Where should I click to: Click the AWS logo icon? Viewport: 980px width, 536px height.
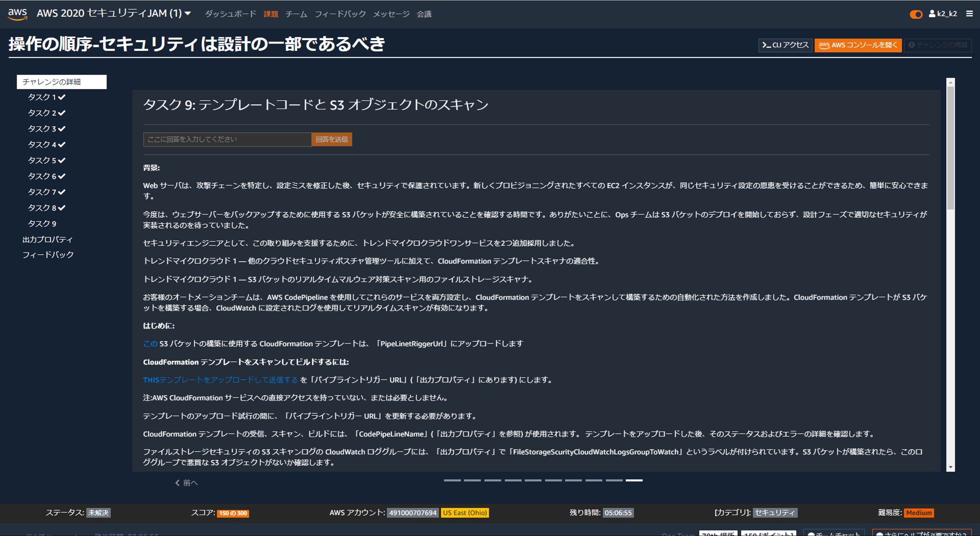click(x=17, y=14)
